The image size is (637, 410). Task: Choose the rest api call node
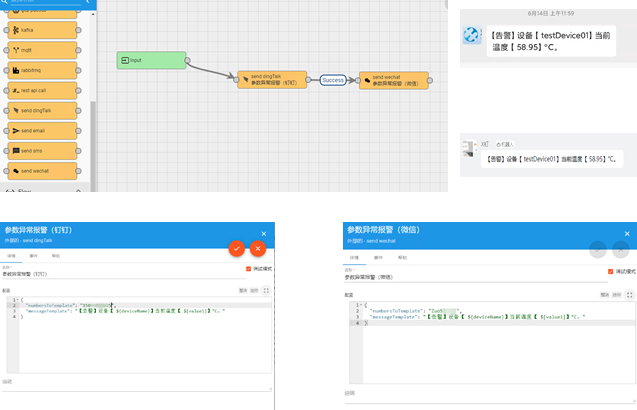click(43, 90)
